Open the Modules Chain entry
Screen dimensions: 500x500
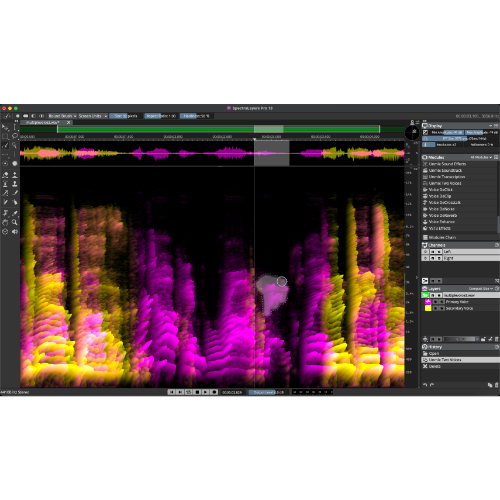(460, 237)
